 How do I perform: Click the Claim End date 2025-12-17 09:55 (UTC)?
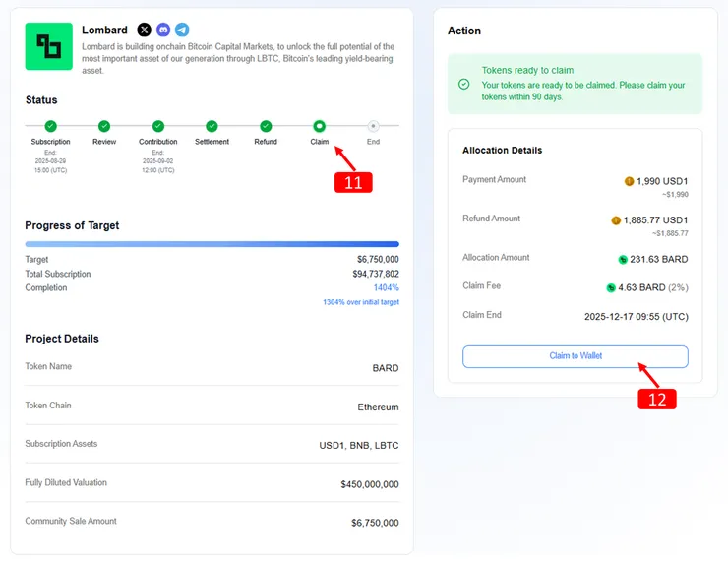[x=637, y=317]
